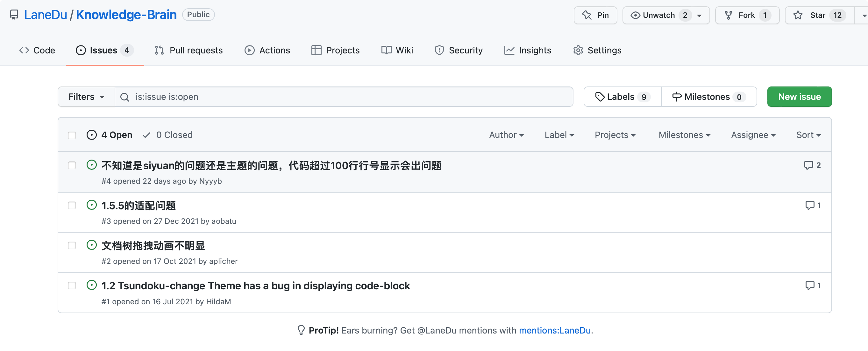
Task: Show the 0 Closed issues list
Action: tap(167, 135)
